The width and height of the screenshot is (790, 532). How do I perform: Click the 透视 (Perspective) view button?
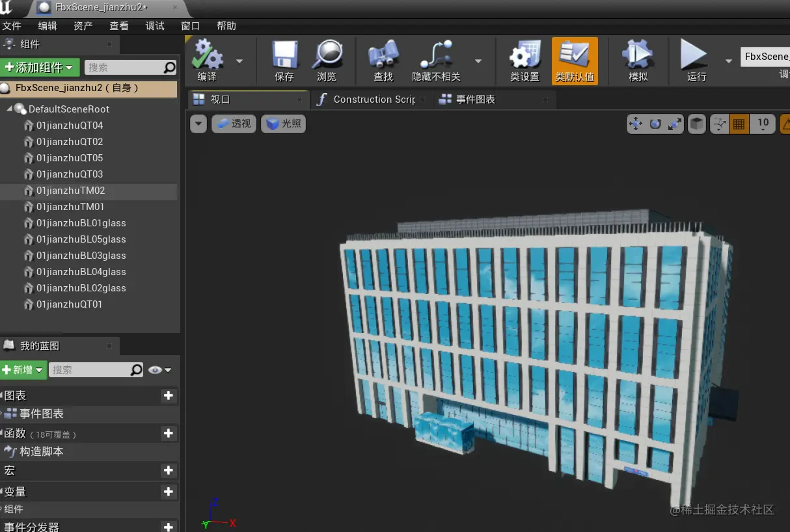click(x=234, y=124)
